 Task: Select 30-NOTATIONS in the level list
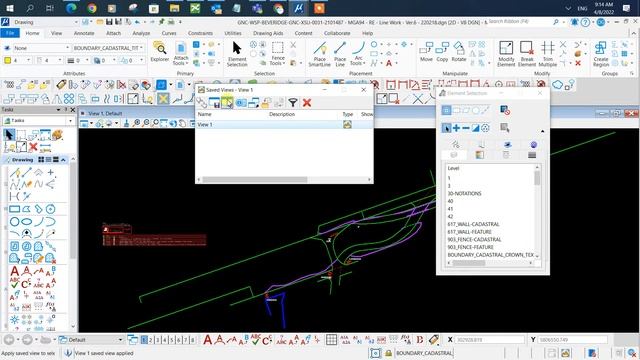pos(464,193)
